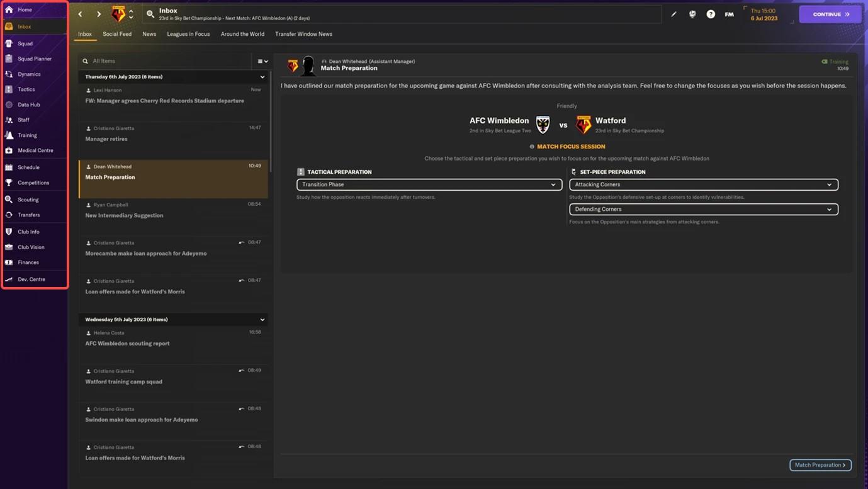Open the Defending Corners dropdown

[x=703, y=209]
